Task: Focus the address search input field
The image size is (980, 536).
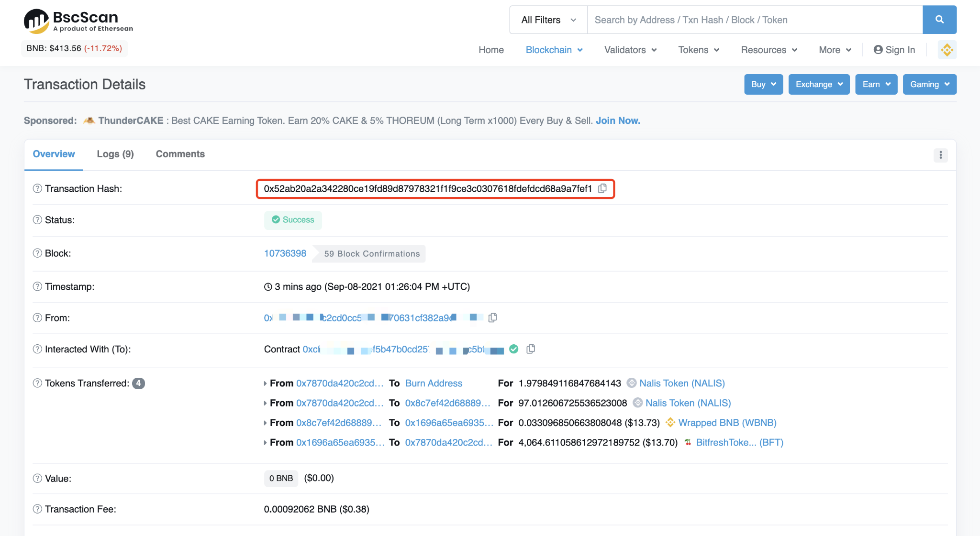Action: tap(754, 20)
